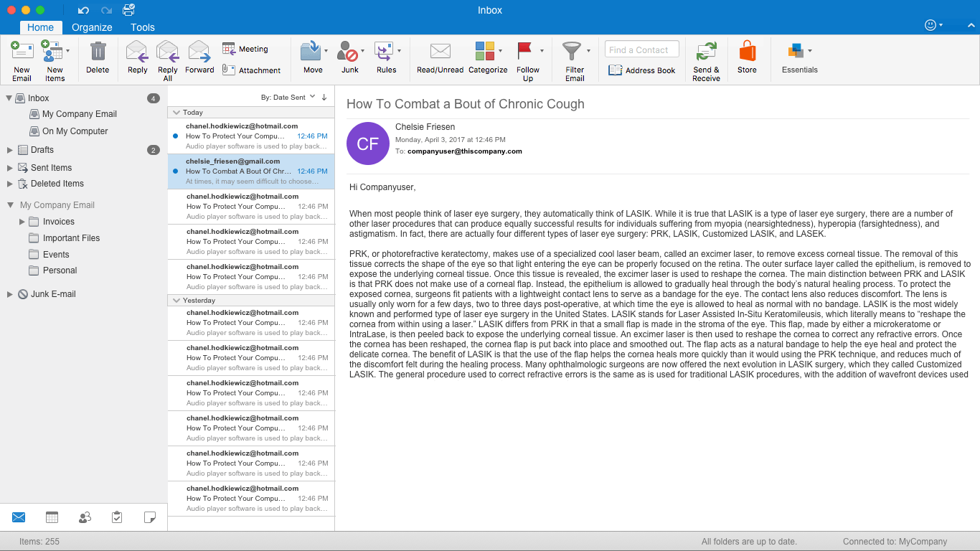Mark message as Junk

pyautogui.click(x=349, y=52)
